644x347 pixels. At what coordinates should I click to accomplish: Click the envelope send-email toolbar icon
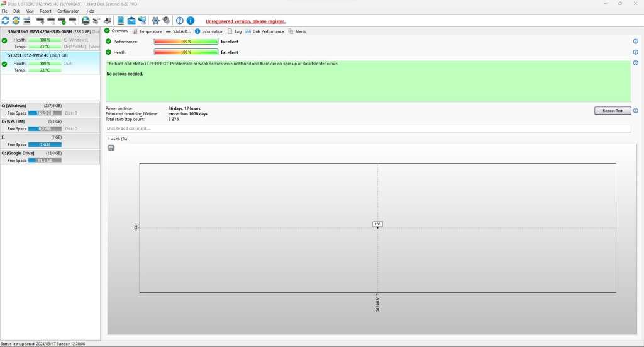click(x=131, y=21)
